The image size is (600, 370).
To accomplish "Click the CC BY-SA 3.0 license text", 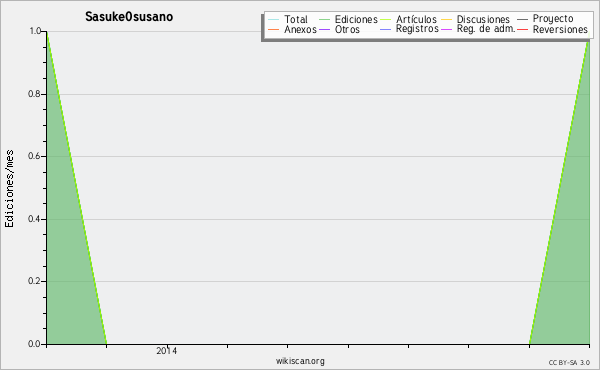I will [x=569, y=362].
